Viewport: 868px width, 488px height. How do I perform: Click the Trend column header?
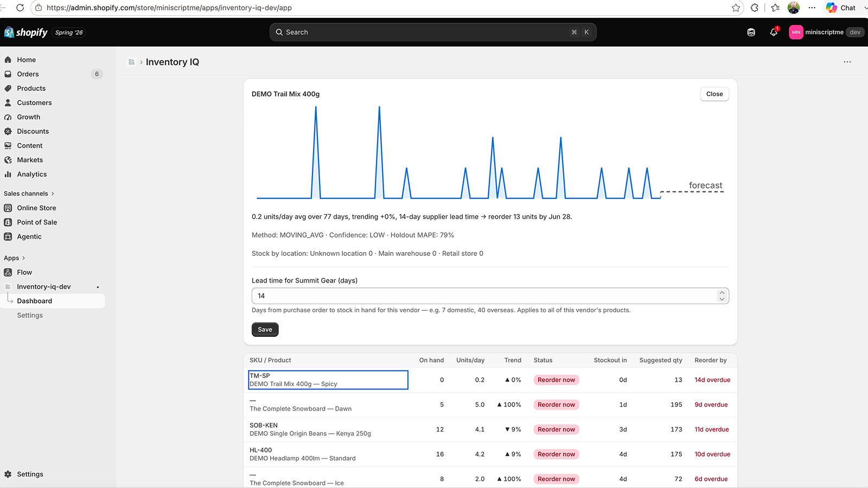coord(513,361)
